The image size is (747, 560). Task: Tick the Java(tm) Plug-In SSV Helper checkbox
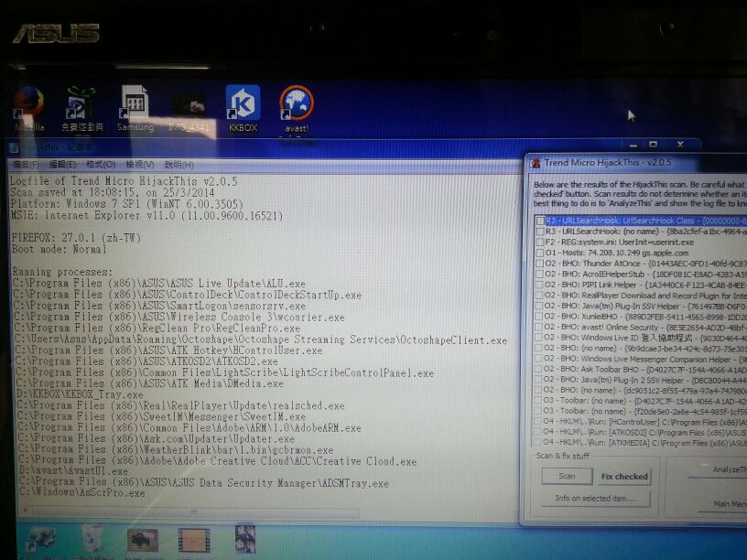540,306
